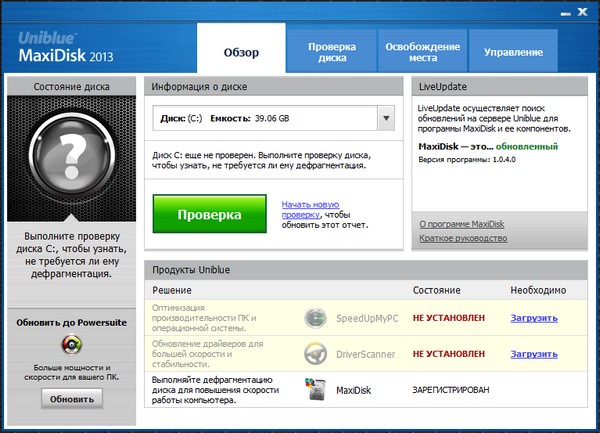Image resolution: width=600 pixels, height=433 pixels.
Task: Open the Проверка диска tab
Action: 332,52
